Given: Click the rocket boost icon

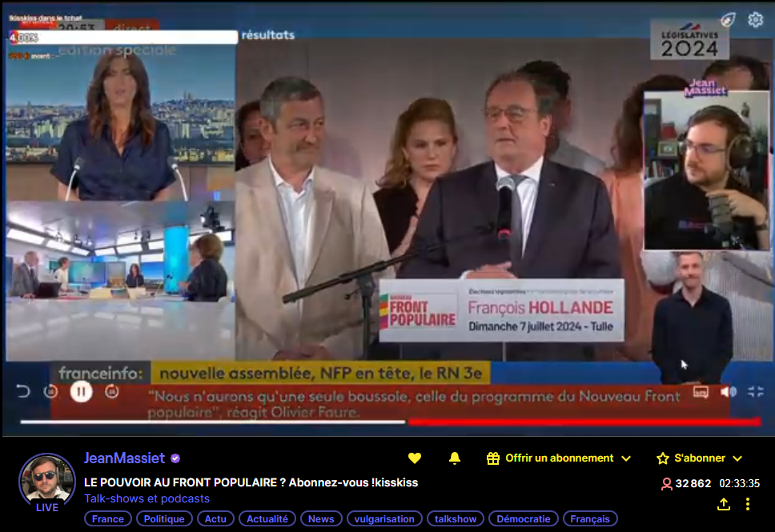Looking at the screenshot, I should [x=727, y=20].
